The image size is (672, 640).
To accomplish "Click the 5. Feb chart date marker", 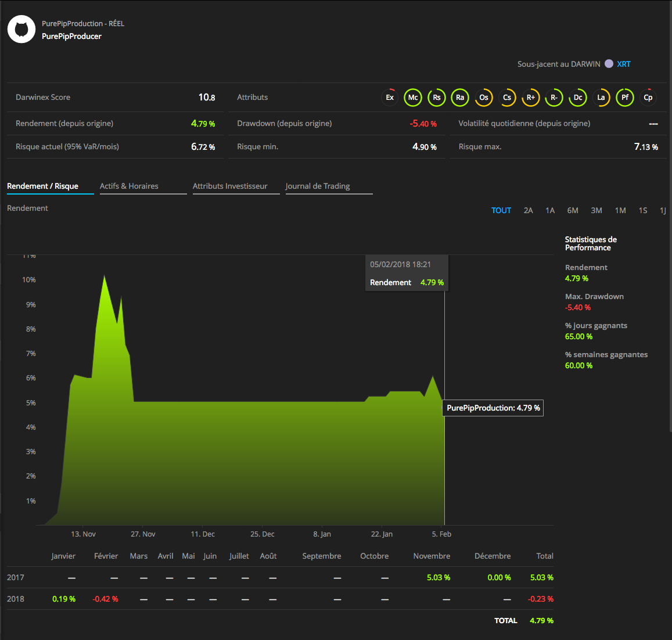I will tap(441, 534).
